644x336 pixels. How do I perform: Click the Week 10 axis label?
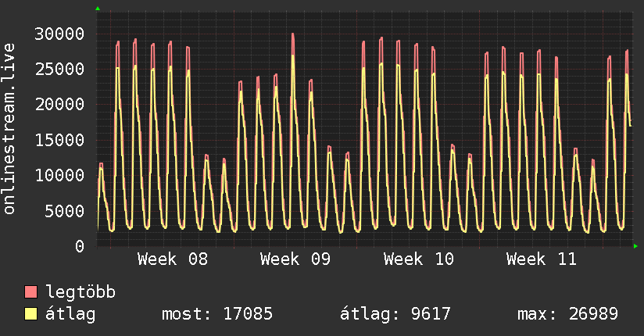(x=418, y=259)
